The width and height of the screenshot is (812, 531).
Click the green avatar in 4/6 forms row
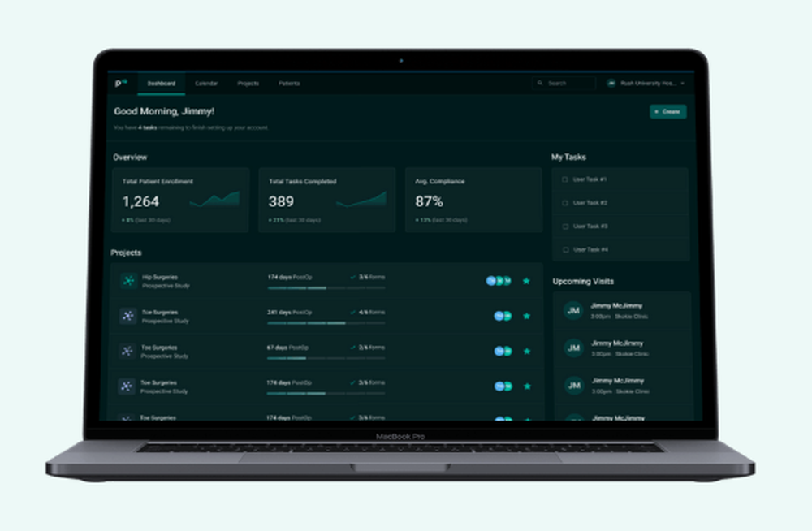pos(508,316)
